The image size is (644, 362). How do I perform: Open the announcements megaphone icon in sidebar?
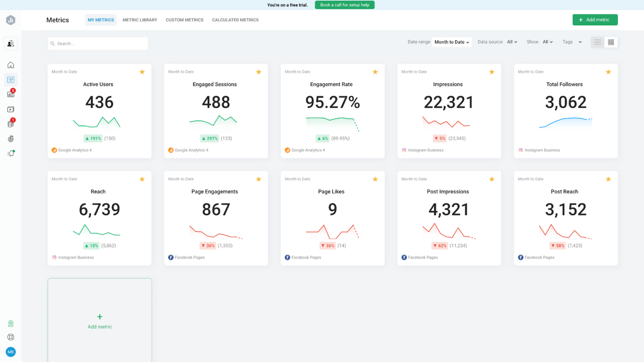[10, 153]
